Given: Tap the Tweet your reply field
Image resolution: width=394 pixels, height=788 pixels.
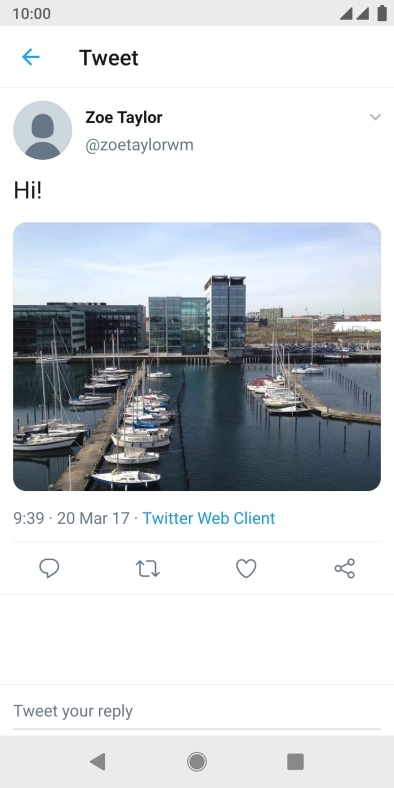Looking at the screenshot, I should point(197,711).
